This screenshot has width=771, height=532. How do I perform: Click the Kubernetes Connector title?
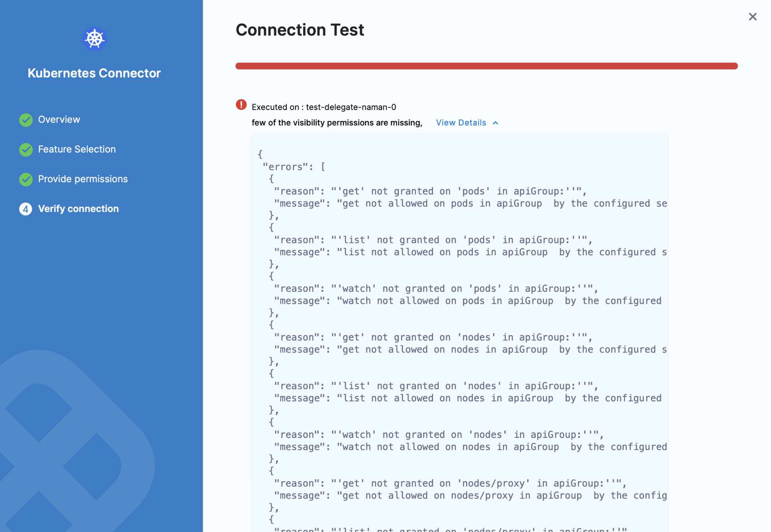click(94, 73)
